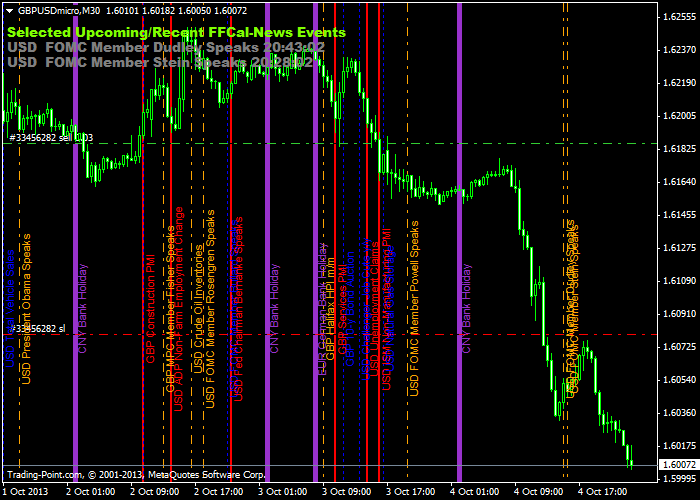Select the USD Crude Oil Inventories label
This screenshot has height=500, width=700.
pos(198,309)
